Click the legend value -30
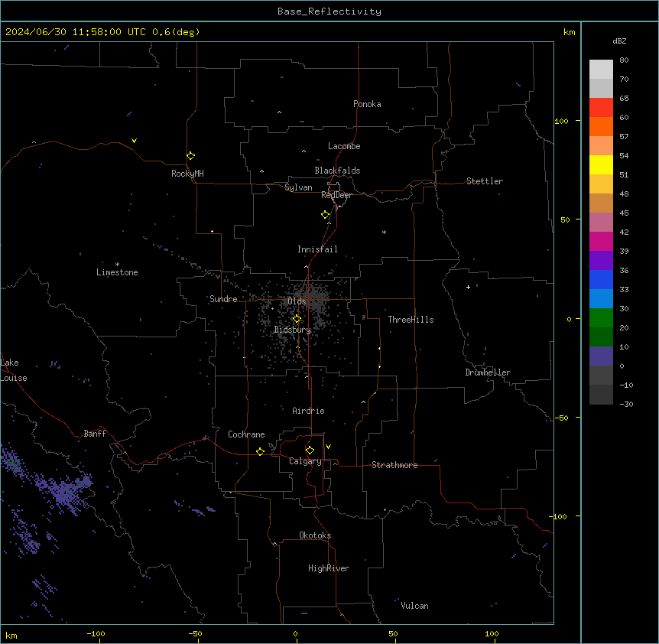The height and width of the screenshot is (644, 659). (626, 404)
